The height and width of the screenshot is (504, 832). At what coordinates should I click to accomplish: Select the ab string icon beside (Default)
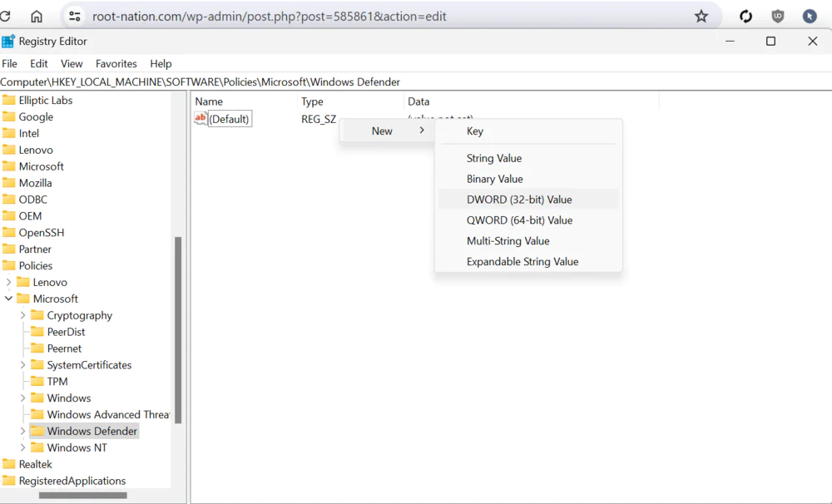pos(201,118)
